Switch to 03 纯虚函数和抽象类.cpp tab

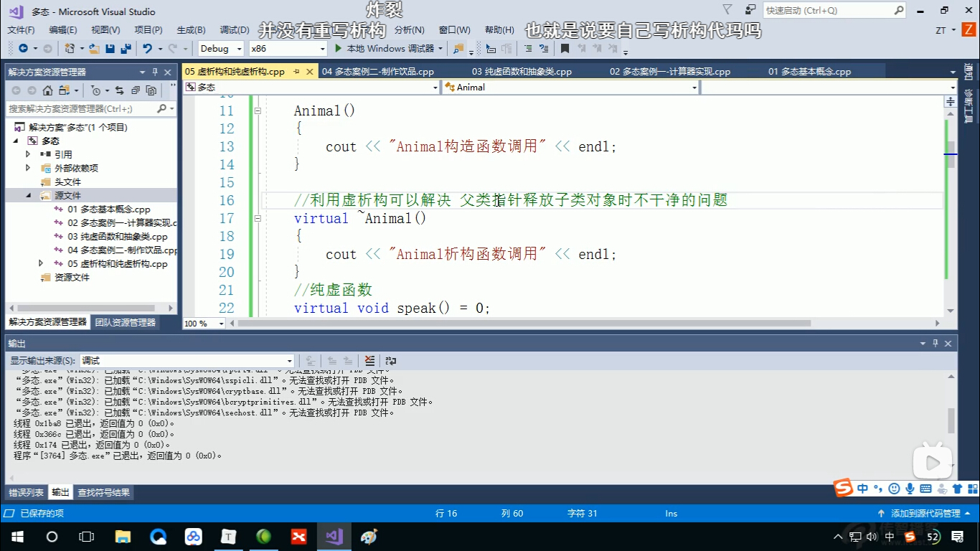pyautogui.click(x=522, y=72)
